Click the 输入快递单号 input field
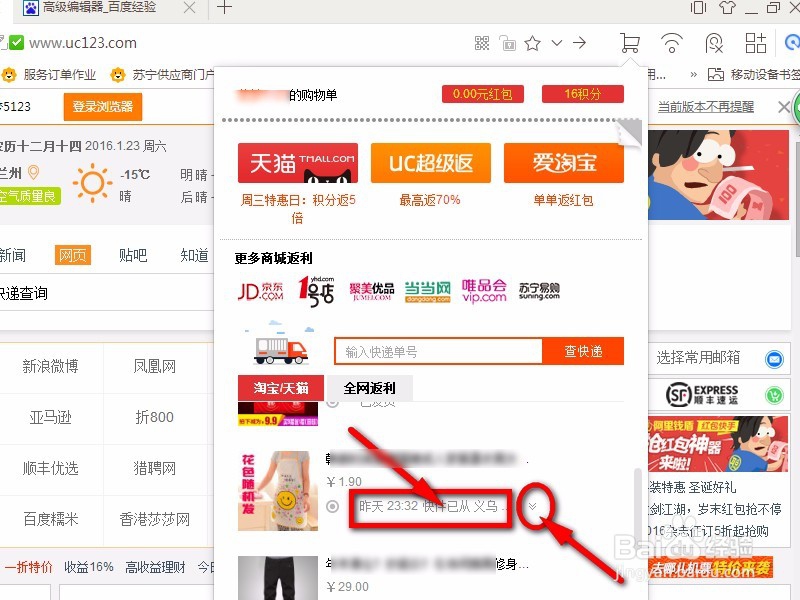This screenshot has height=600, width=800. [x=438, y=351]
